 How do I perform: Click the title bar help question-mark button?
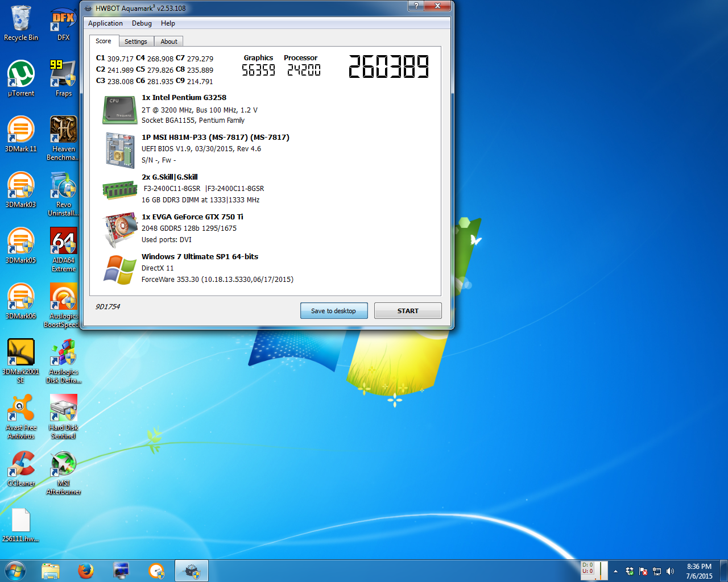point(416,6)
